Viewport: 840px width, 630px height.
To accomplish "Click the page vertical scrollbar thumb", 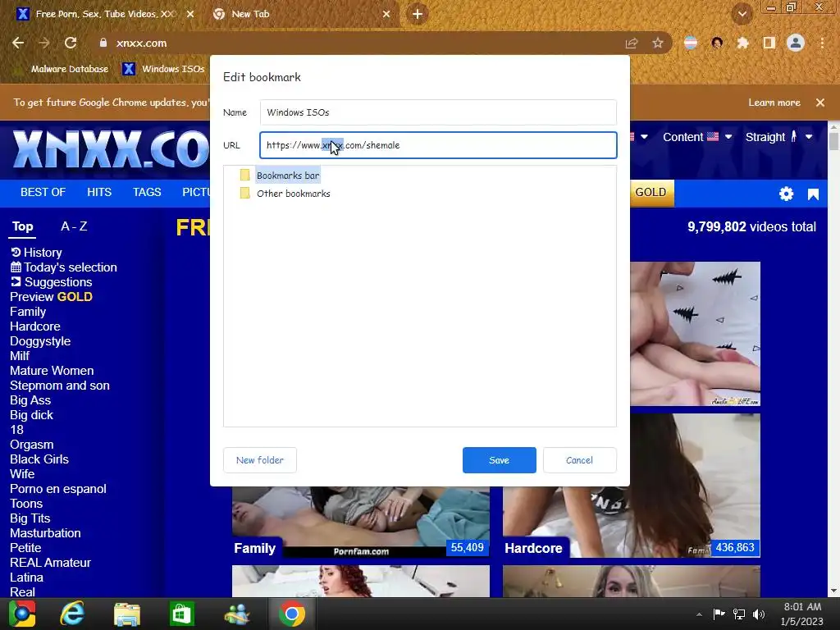I will (x=833, y=140).
